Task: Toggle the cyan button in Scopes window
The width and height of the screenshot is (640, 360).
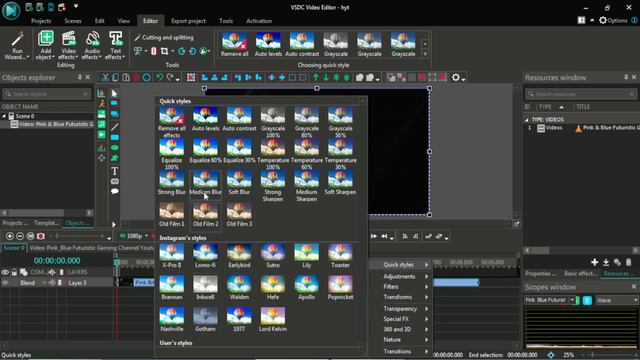Action: click(587, 300)
